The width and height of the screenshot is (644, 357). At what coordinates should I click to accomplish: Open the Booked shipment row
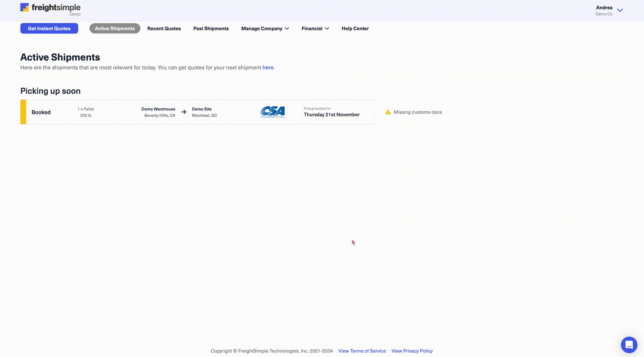point(41,112)
